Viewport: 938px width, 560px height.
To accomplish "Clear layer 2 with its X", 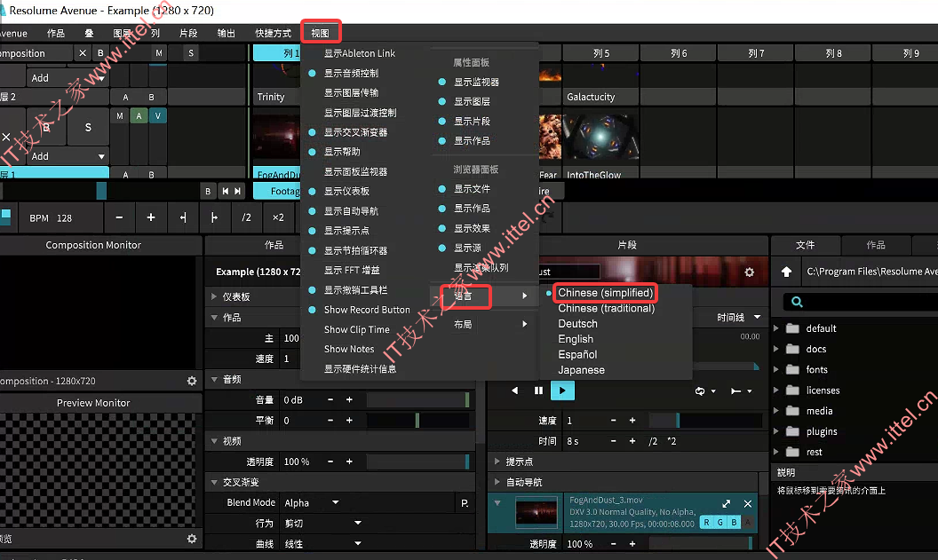I will click(x=6, y=137).
